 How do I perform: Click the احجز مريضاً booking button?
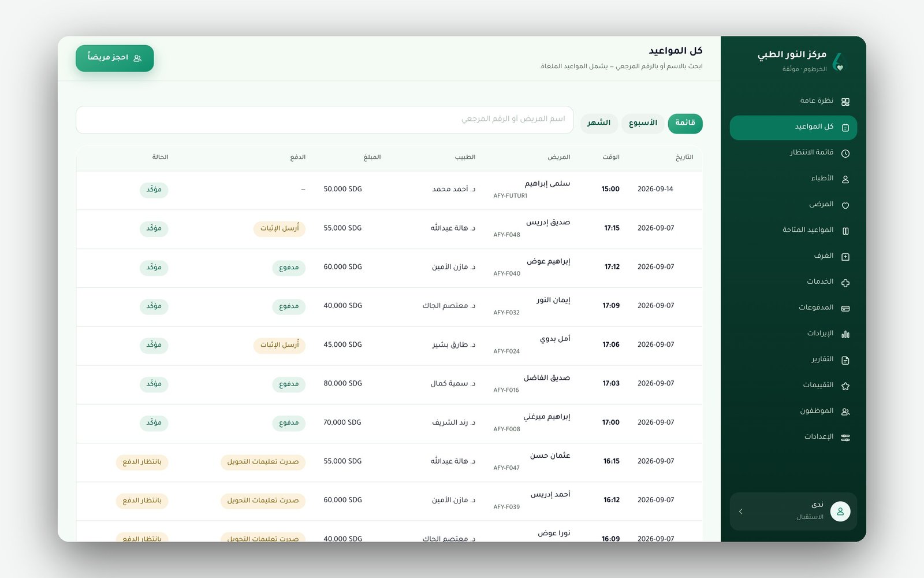114,58
